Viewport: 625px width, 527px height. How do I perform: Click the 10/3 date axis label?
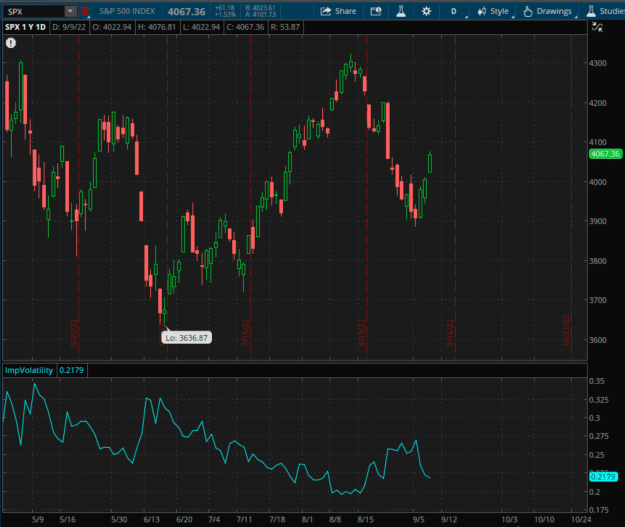coord(509,519)
